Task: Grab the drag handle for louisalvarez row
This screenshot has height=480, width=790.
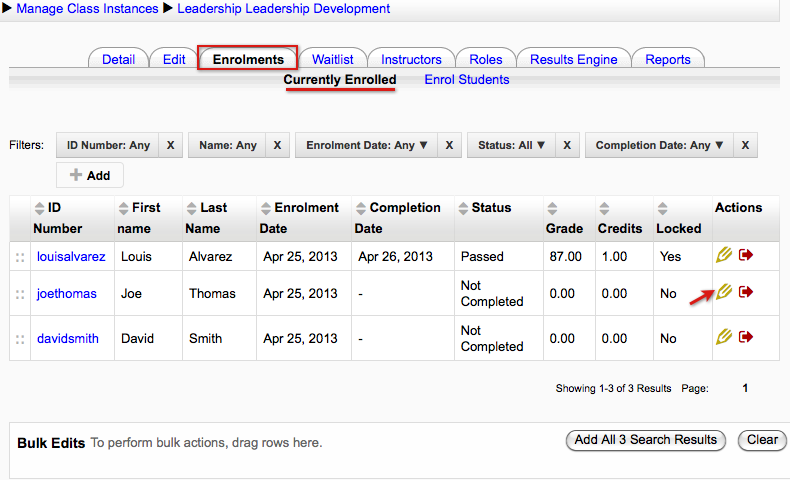Action: [x=20, y=257]
